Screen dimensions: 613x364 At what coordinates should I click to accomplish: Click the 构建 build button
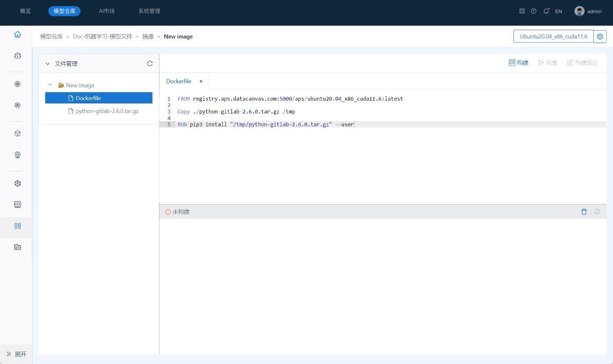click(519, 63)
